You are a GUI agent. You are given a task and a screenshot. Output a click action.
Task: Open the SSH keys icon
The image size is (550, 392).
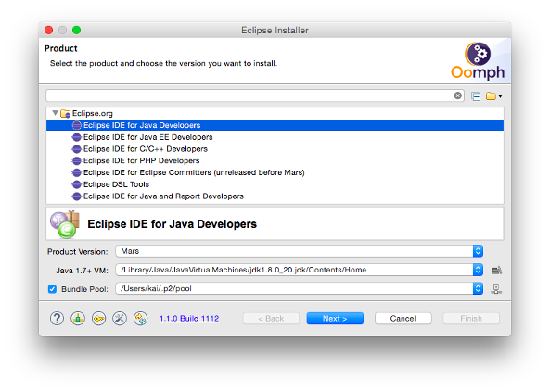[x=98, y=319]
